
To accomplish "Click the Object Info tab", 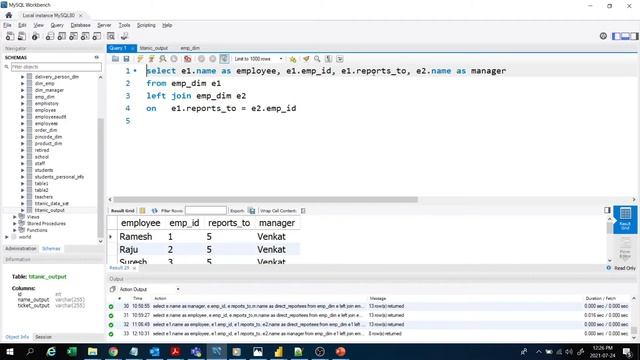I will click(x=17, y=337).
